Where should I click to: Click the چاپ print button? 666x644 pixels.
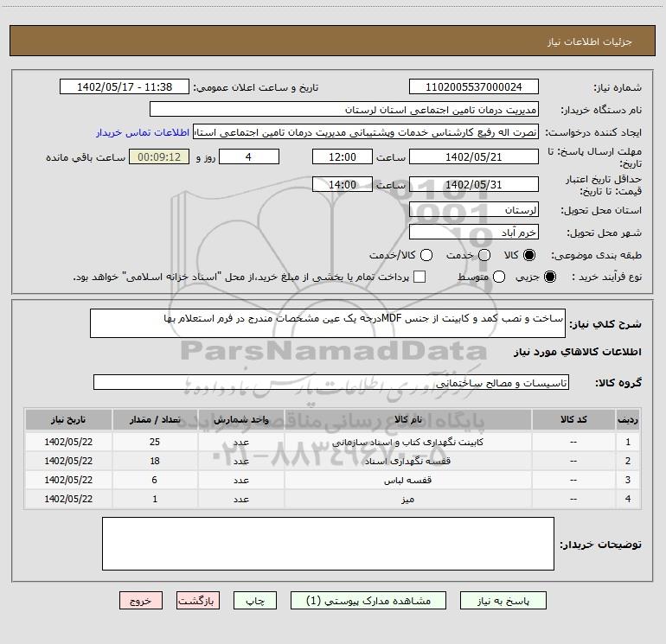[x=255, y=601]
